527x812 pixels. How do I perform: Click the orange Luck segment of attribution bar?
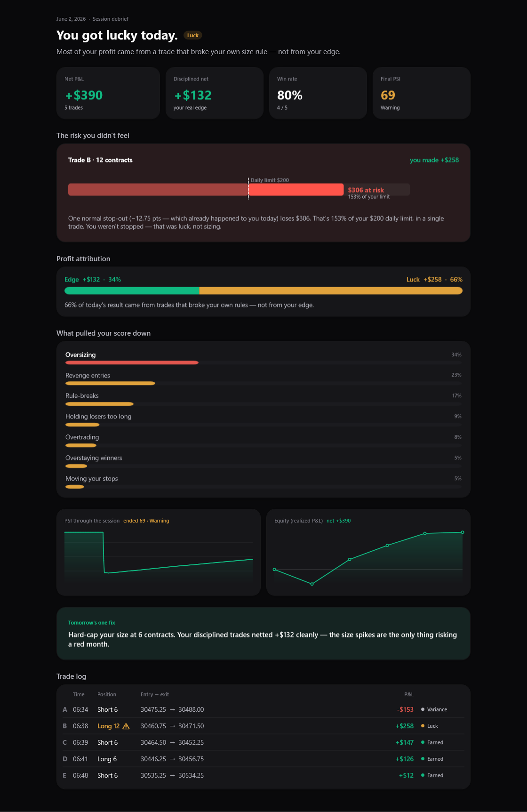pos(331,291)
